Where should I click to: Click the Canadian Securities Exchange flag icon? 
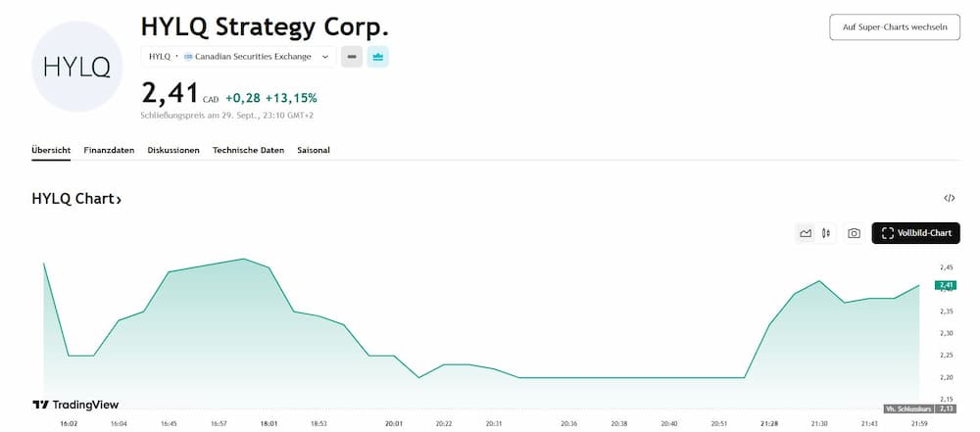(x=188, y=57)
